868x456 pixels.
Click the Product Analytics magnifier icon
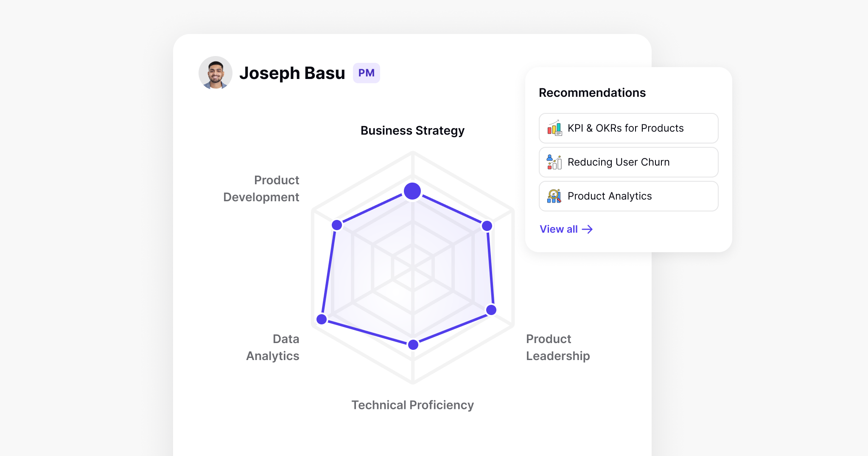click(x=554, y=196)
